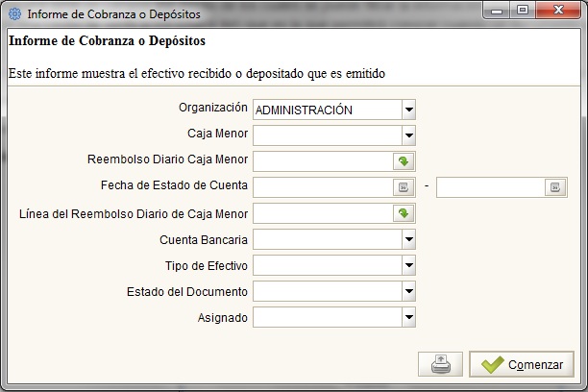Open the Estado del Documento dropdown
Image resolution: width=588 pixels, height=392 pixels.
[x=408, y=291]
